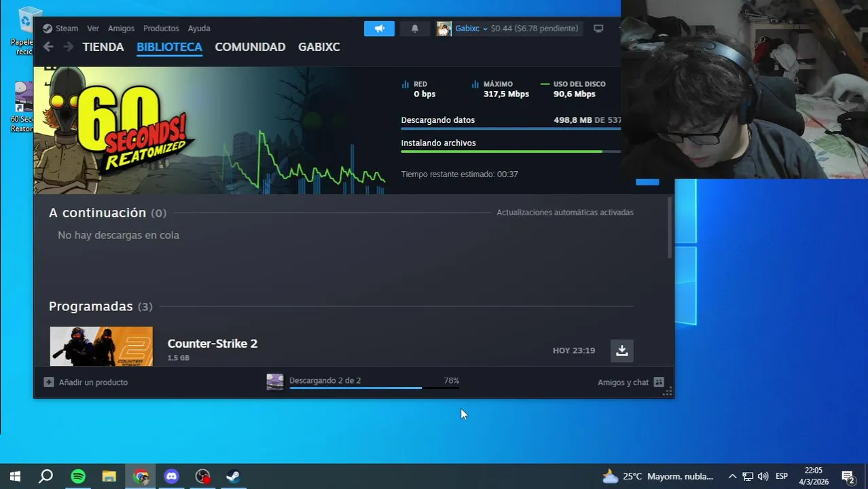Click No hay descargas en cola
The width and height of the screenshot is (868, 489).
click(x=118, y=235)
